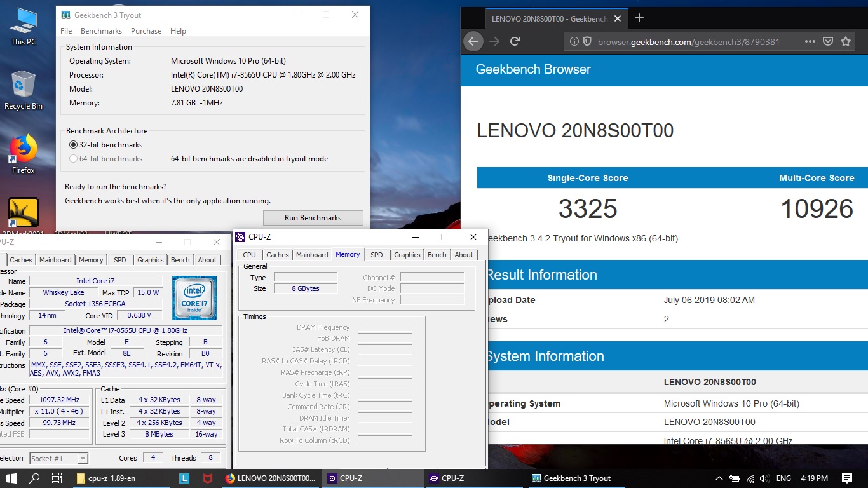
Task: Click the Firefox forward arrow
Action: pos(494,41)
